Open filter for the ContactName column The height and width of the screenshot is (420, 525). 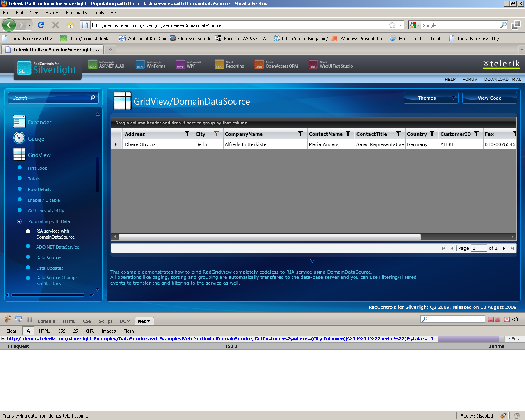[x=348, y=134]
